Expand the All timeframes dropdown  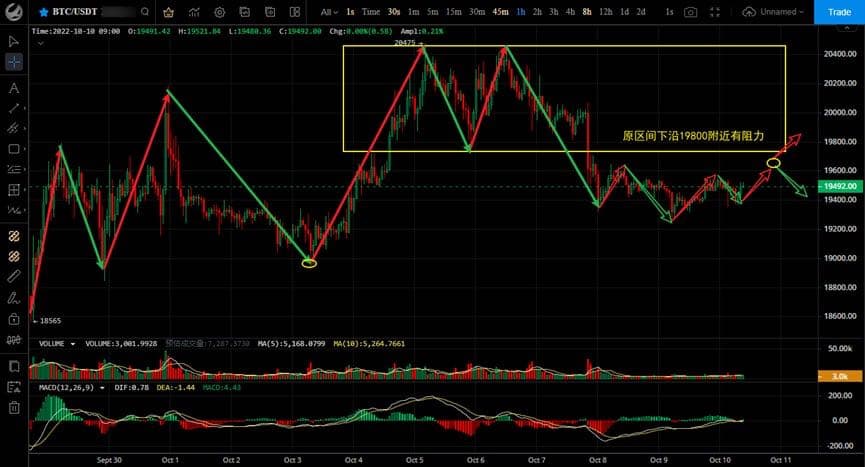coord(330,12)
